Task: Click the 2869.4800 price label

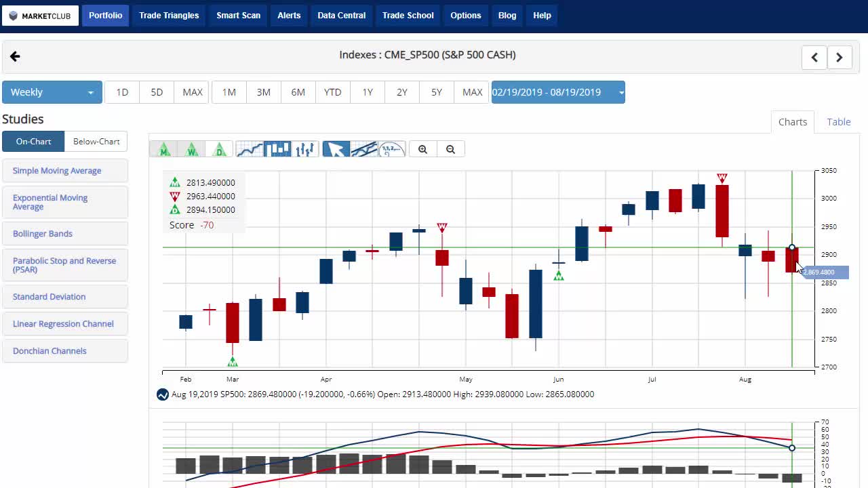Action: pos(824,272)
